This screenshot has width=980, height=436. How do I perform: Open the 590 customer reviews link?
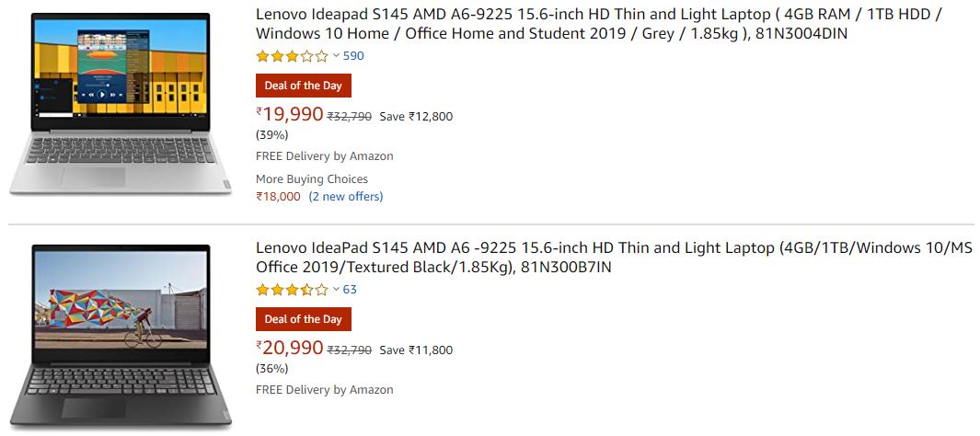tap(353, 55)
